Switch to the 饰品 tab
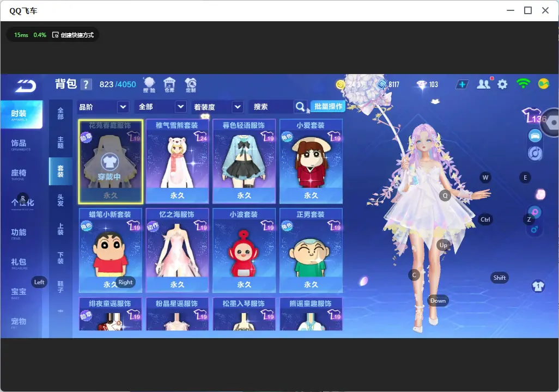Image resolution: width=559 pixels, height=392 pixels. (21, 144)
